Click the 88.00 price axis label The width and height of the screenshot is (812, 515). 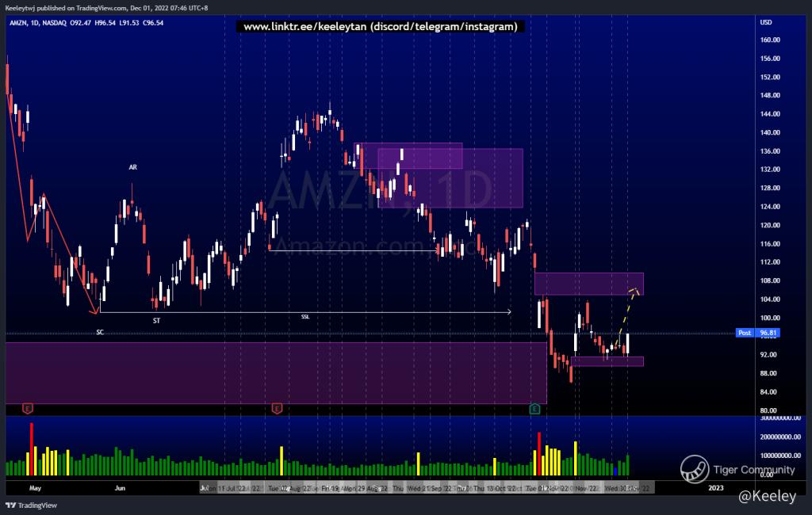[768, 373]
